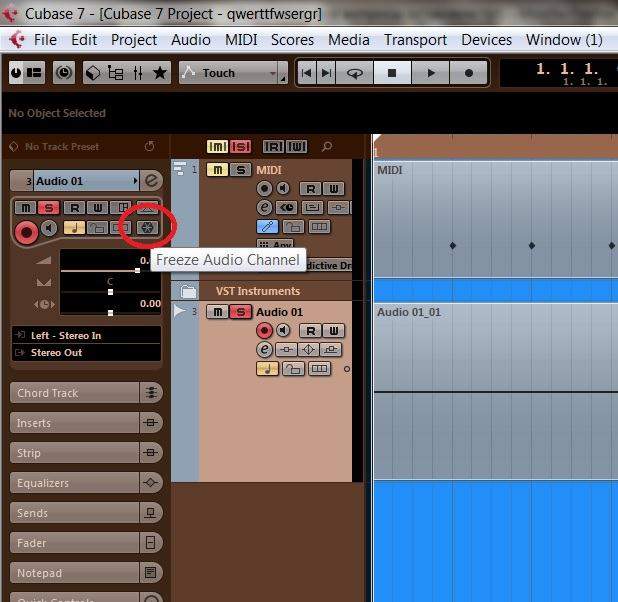Click the star icon in the toolbar
This screenshot has width=618, height=602.
tap(160, 73)
